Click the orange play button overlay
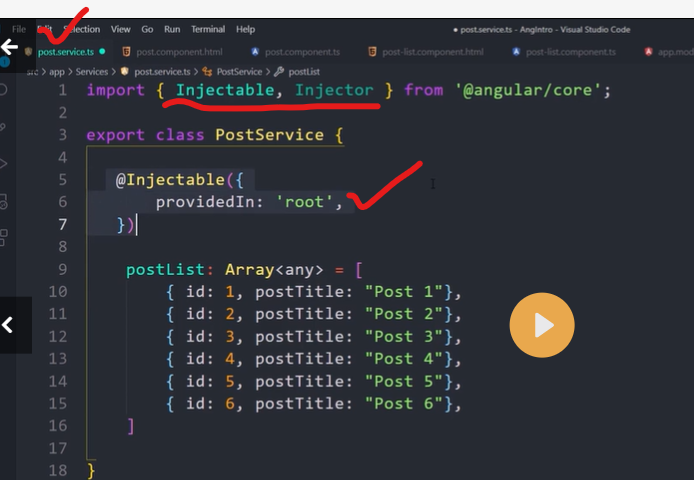 coord(542,325)
